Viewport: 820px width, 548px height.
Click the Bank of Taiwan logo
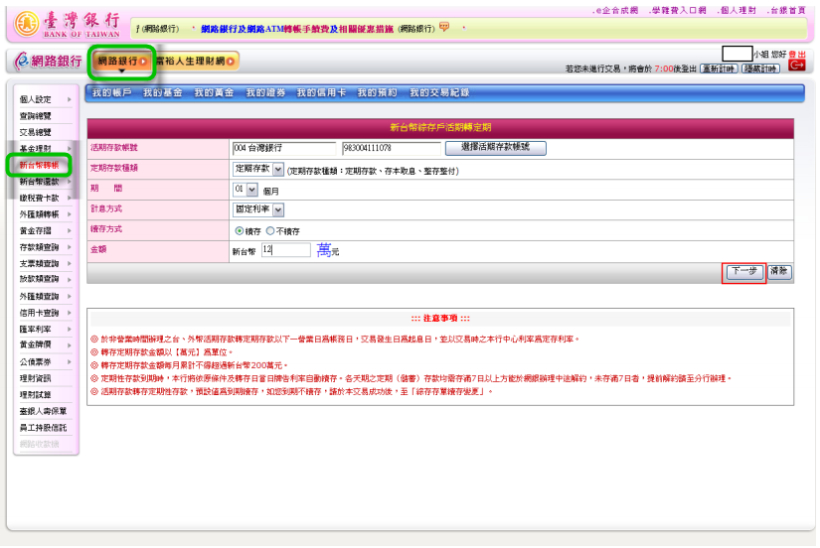tap(68, 24)
